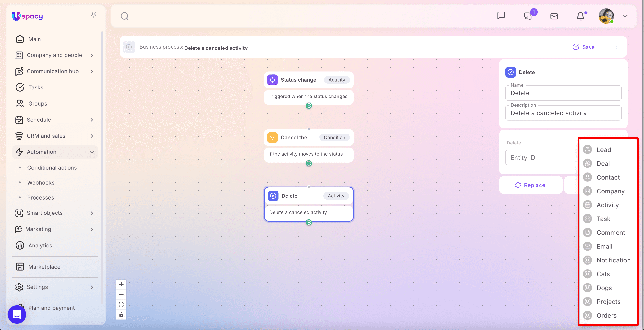Open the search magnifier icon

click(124, 16)
